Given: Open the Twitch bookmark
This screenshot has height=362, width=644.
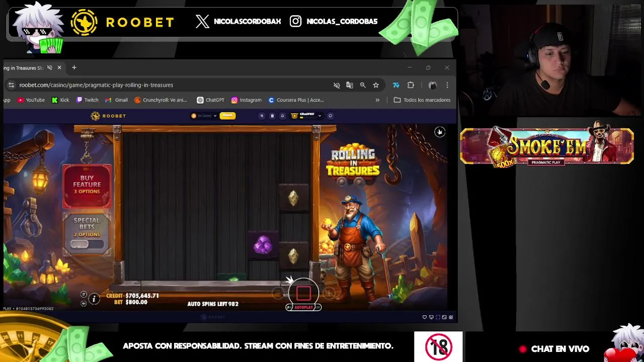Looking at the screenshot, I should coord(87,100).
